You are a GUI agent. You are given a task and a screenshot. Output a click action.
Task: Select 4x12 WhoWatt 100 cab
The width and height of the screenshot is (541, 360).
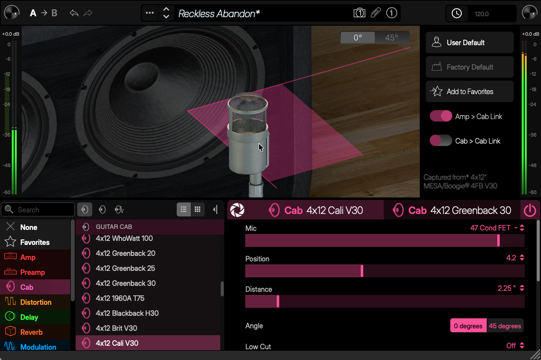point(148,239)
